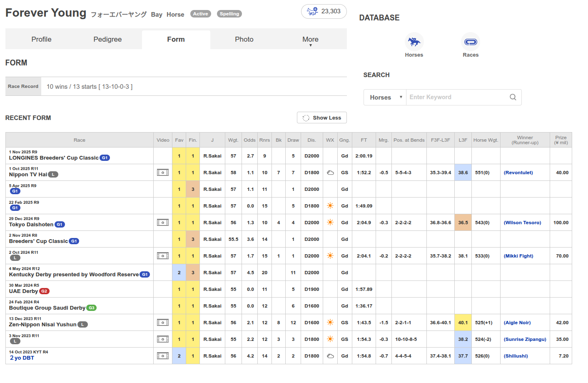Viewport: 588px width, 383px height.
Task: Click the race record text 10 wins / 13 starts
Action: (90, 87)
